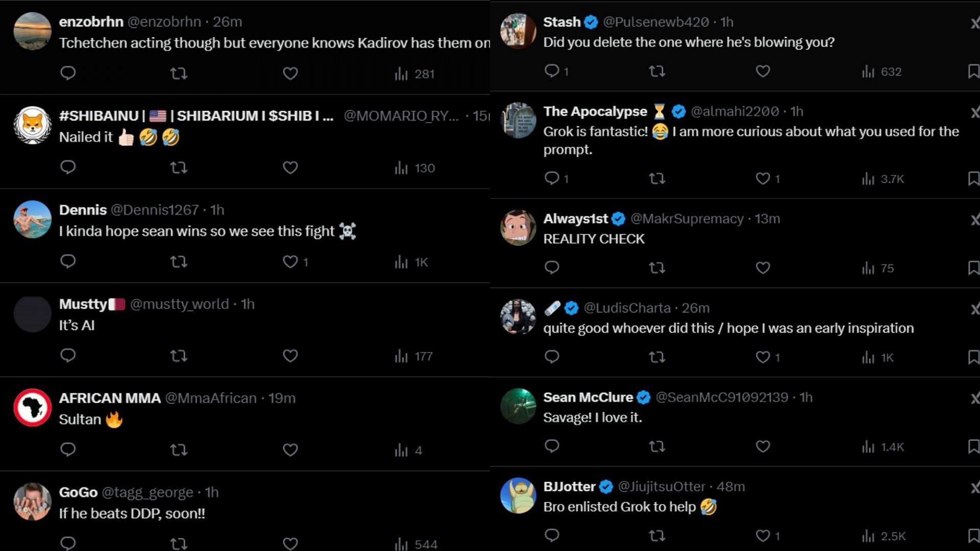Click the reply icon on Dennis's tweet
The image size is (980, 551).
pyautogui.click(x=68, y=262)
